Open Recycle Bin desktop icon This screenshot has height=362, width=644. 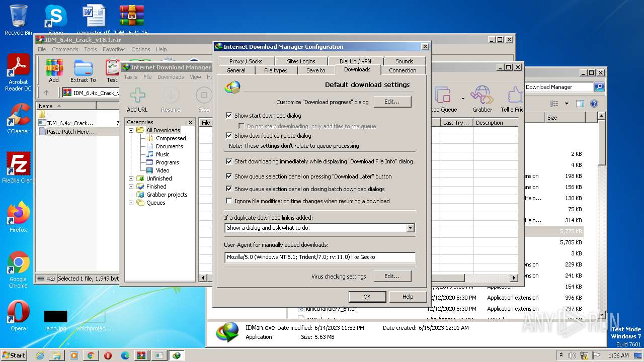coord(18,20)
